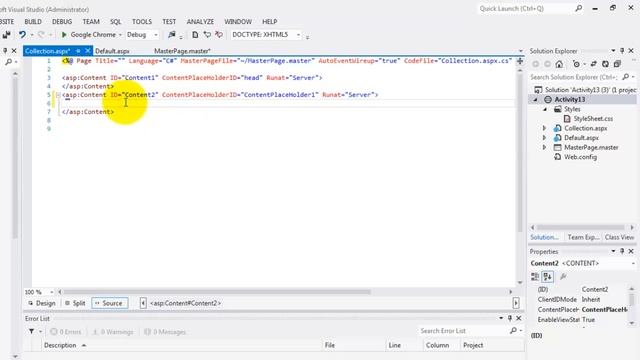This screenshot has height=360, width=640.
Task: Expand the Default.aspx node
Action: pyautogui.click(x=544, y=138)
